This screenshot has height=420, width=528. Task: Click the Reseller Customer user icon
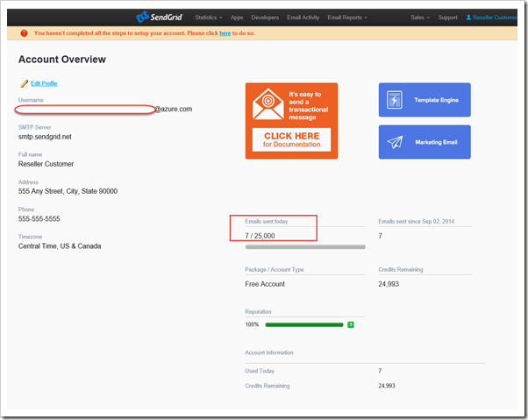468,18
